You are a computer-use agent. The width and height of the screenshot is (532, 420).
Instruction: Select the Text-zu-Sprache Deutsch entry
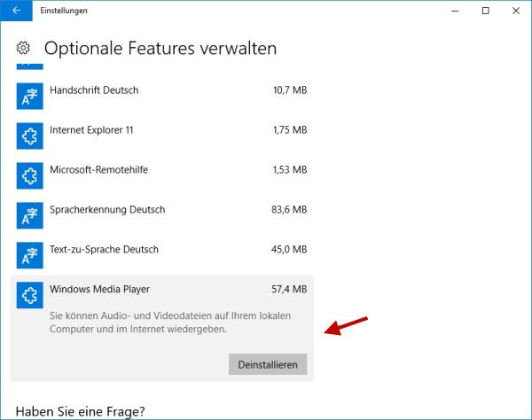click(x=162, y=255)
